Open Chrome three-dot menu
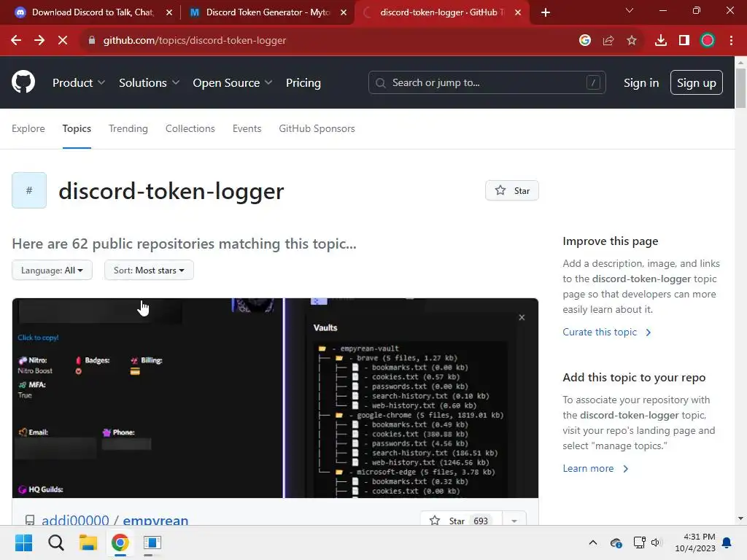 click(731, 41)
